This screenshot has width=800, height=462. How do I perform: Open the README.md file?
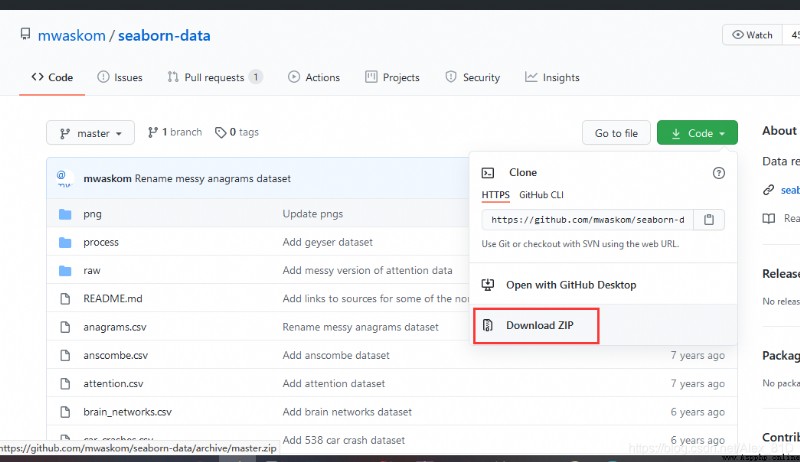113,299
